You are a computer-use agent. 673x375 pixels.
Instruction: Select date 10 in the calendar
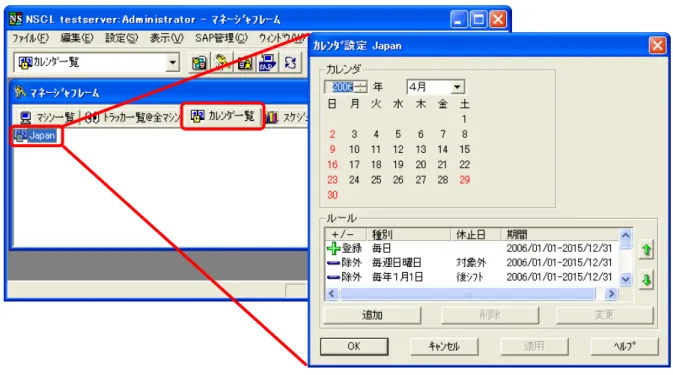coord(354,149)
